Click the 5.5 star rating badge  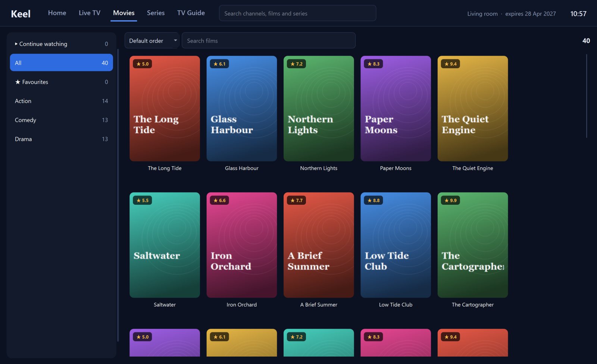coord(143,200)
